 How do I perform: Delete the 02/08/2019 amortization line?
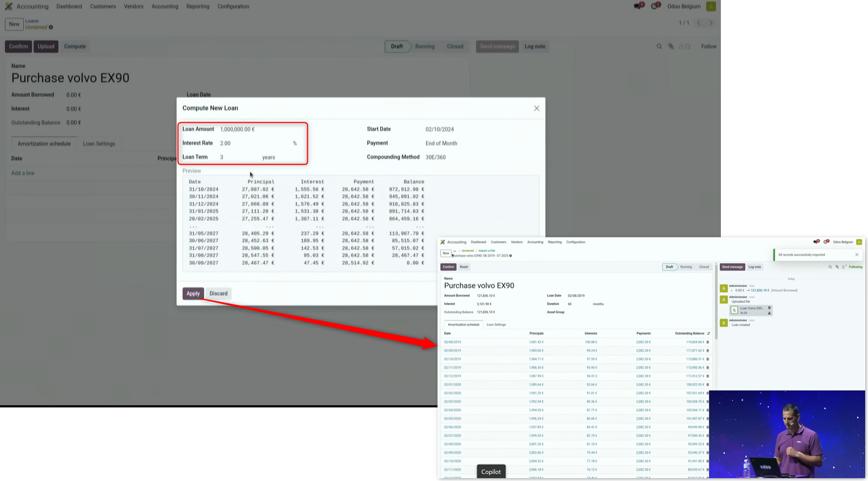point(707,342)
